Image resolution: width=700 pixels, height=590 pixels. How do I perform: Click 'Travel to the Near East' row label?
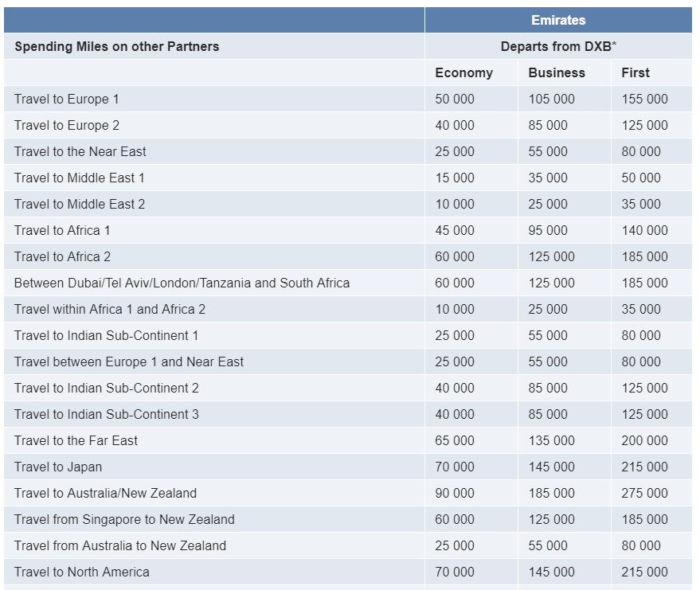(x=80, y=152)
